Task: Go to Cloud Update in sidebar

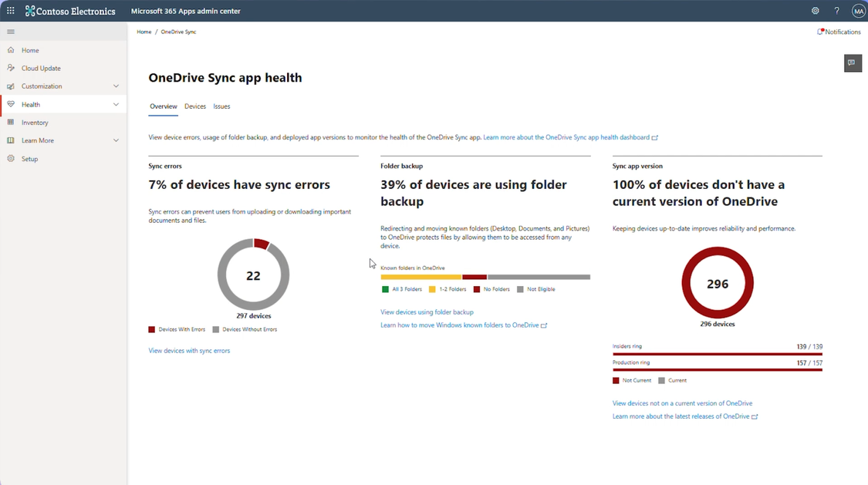Action: click(x=41, y=68)
